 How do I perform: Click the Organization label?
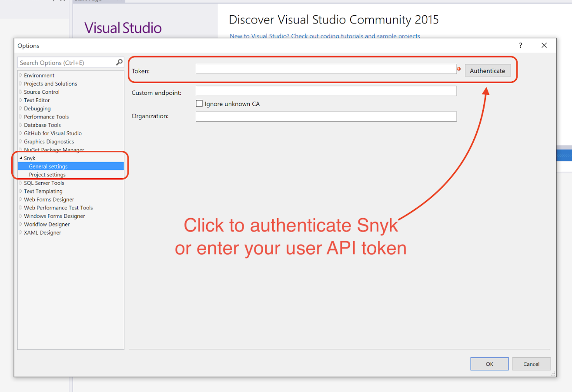[x=150, y=116]
